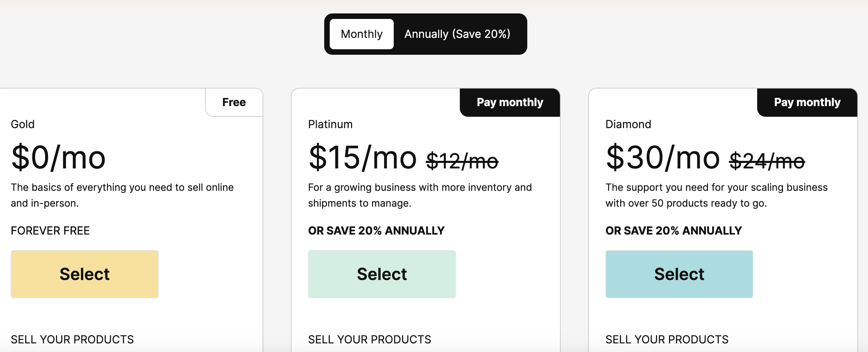Click Diamond's OR SAVE 20% ANNUALLY text
868x352 pixels.
tap(674, 231)
